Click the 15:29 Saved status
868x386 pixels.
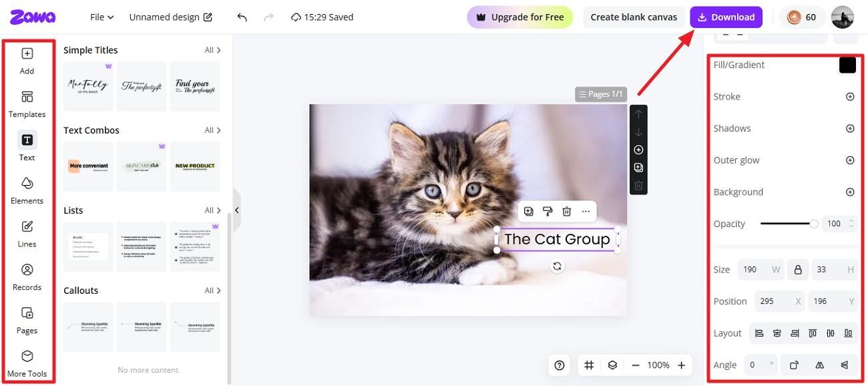322,17
